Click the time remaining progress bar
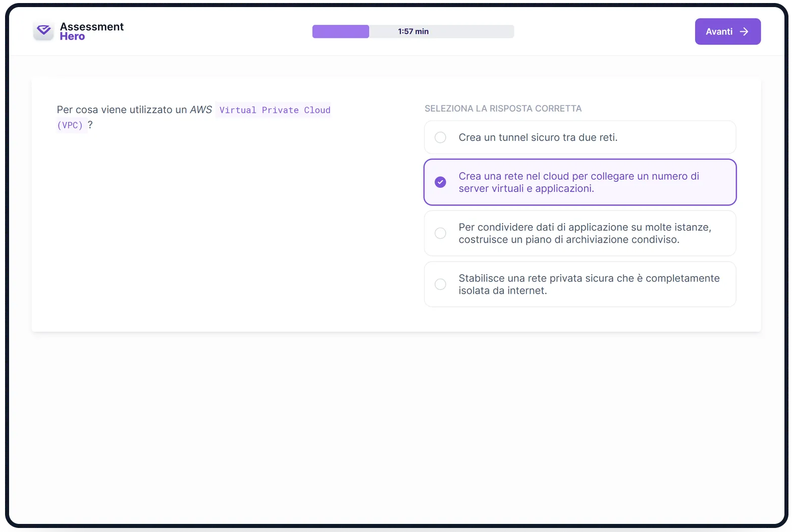 413,31
